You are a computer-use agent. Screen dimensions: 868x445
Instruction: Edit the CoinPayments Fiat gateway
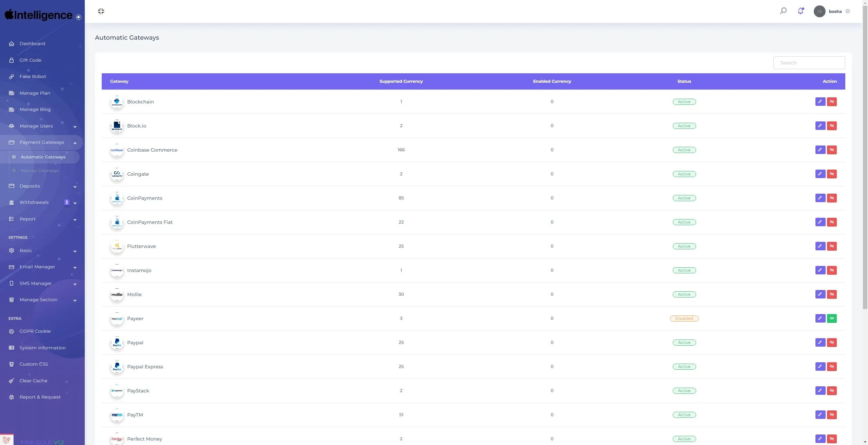click(820, 222)
